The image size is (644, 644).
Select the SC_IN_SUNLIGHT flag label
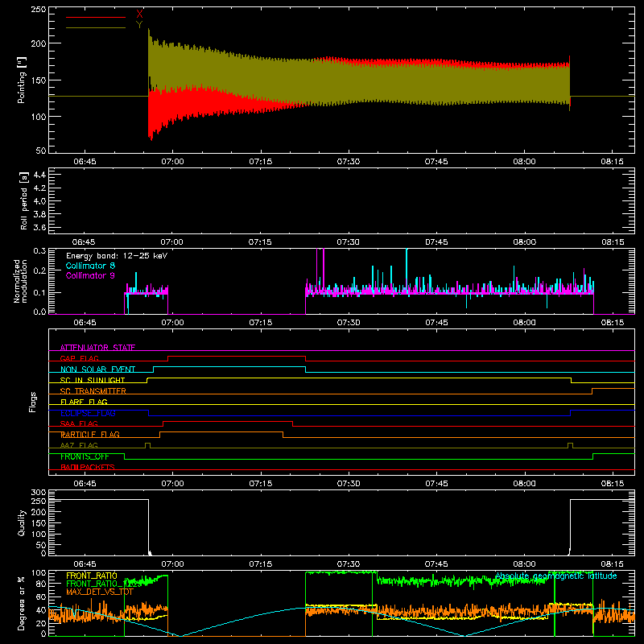(x=93, y=380)
